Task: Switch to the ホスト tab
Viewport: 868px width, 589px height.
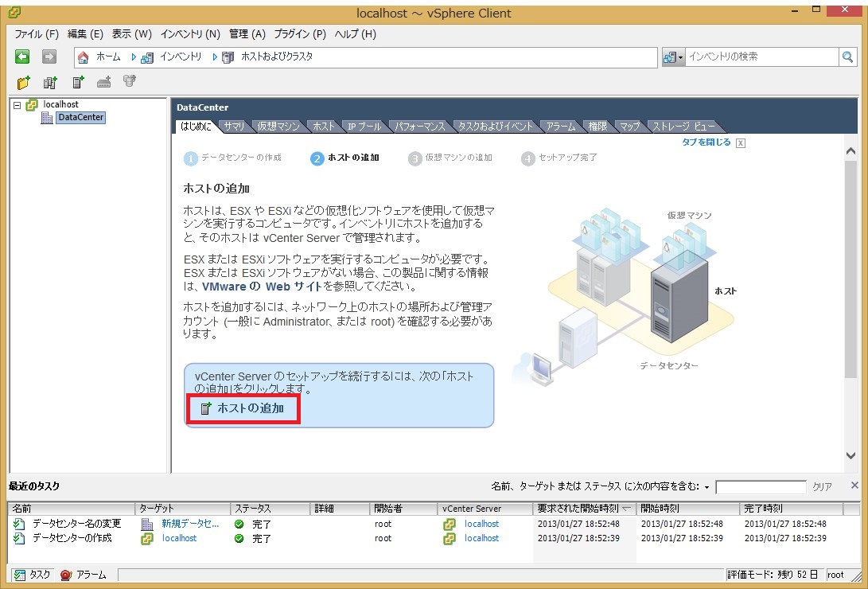Action: [323, 127]
